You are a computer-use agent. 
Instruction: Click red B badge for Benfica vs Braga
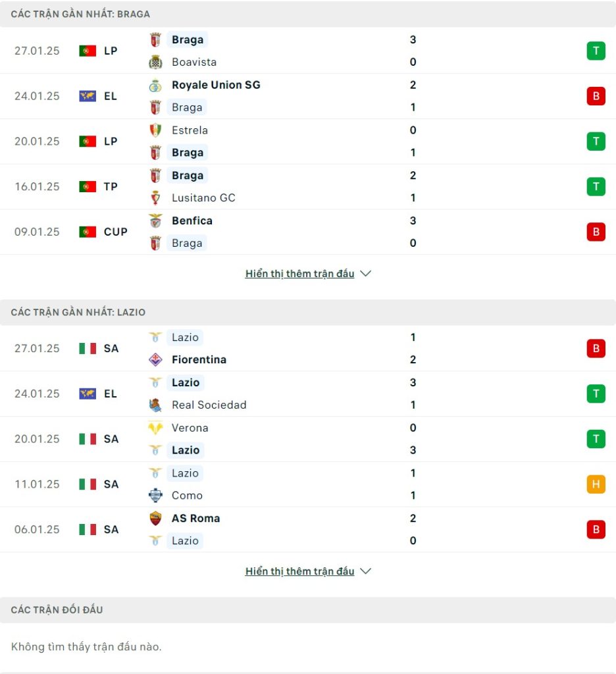point(596,232)
